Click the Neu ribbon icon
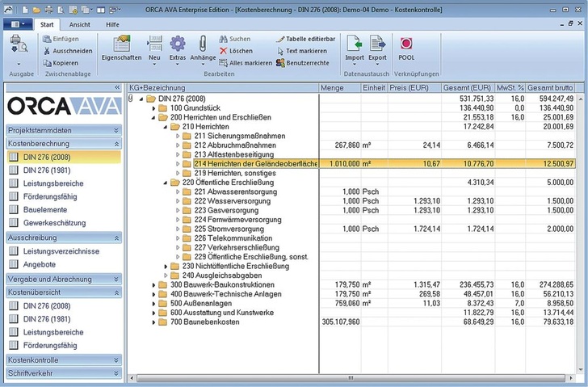This screenshot has height=387, width=588. [154, 44]
